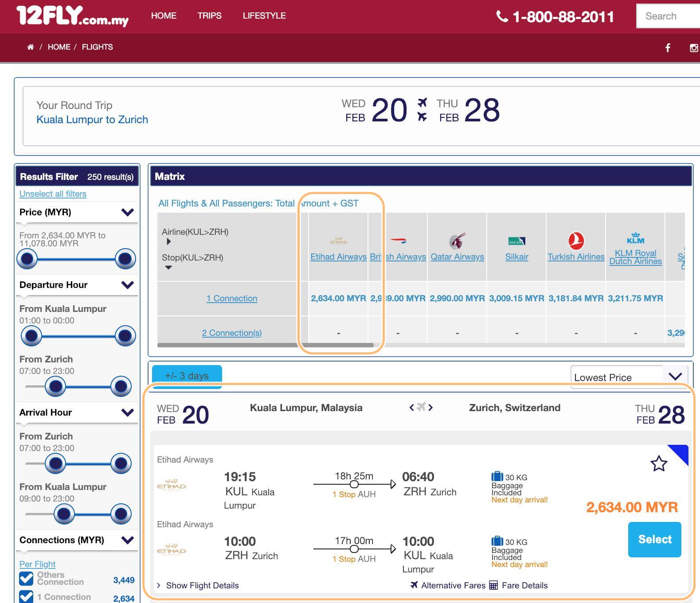Click the Turkish Airlines logo in Matrix

coord(576,241)
